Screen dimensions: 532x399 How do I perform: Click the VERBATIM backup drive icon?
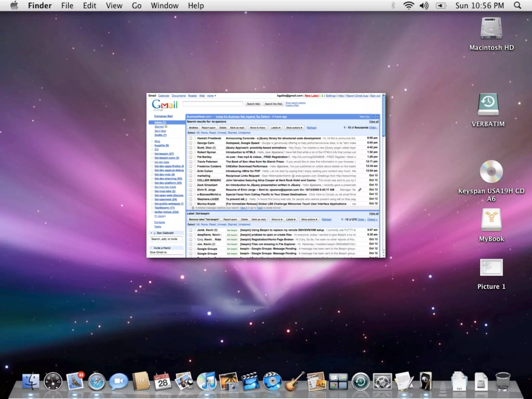(488, 104)
